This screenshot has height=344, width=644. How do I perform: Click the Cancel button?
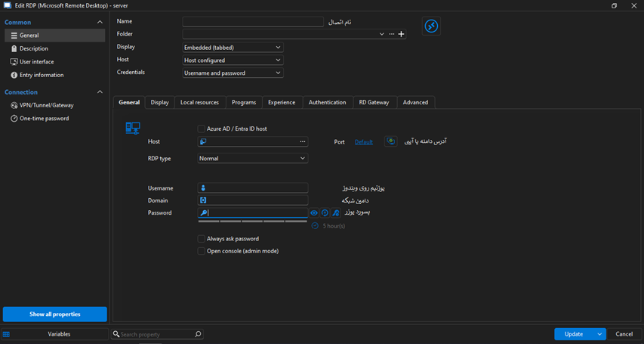pyautogui.click(x=624, y=334)
